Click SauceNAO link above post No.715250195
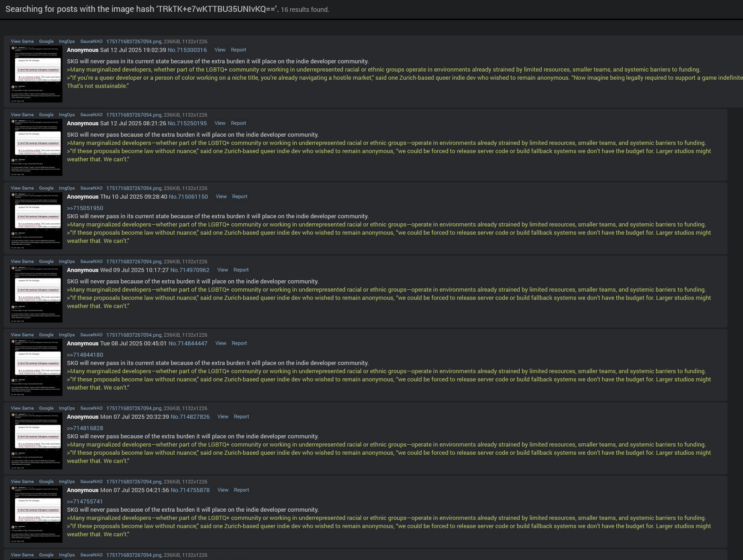 92,115
